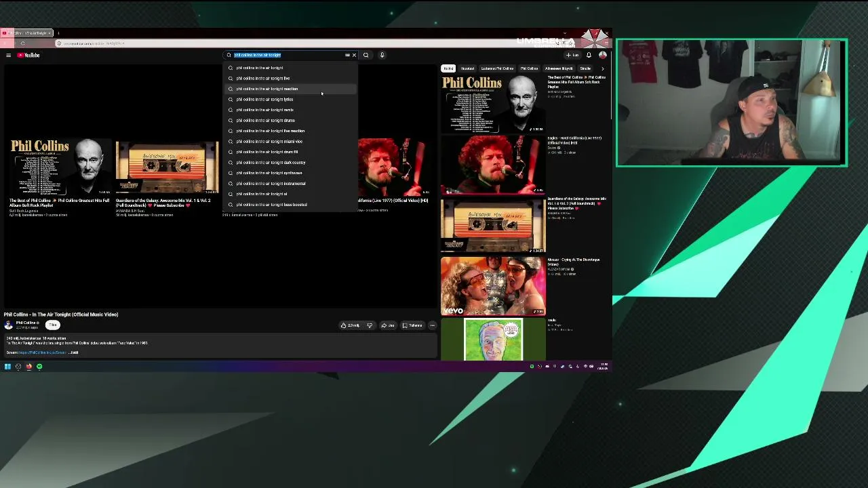Select suggestion ending in 'miami vice'
Screen dimensions: 868x488
pyautogui.click(x=290, y=141)
